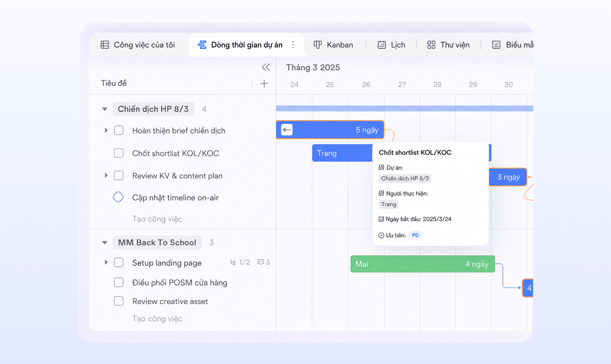Click the P0 priority tag in popup
Viewport: 611px width, 364px height.
[x=415, y=235]
